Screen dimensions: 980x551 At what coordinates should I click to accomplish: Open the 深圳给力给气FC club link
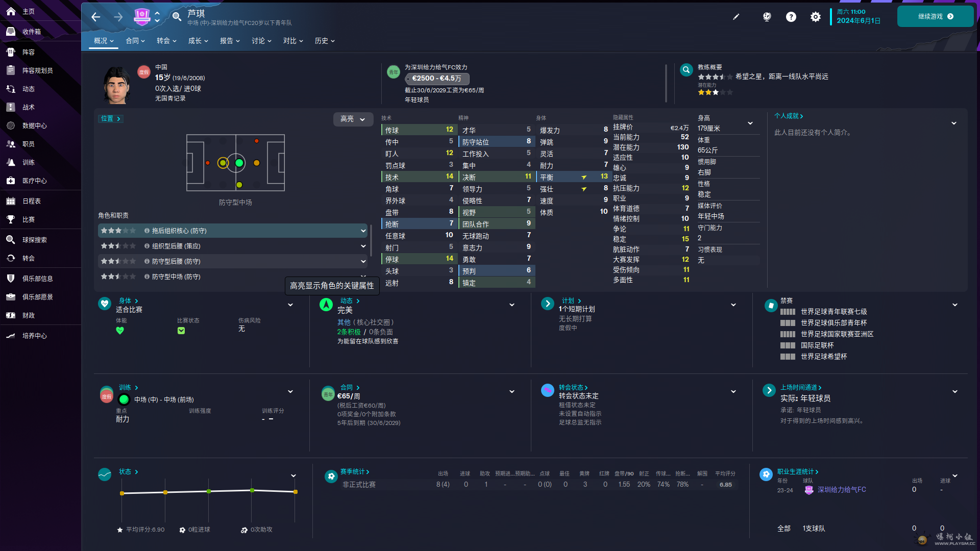pyautogui.click(x=841, y=489)
